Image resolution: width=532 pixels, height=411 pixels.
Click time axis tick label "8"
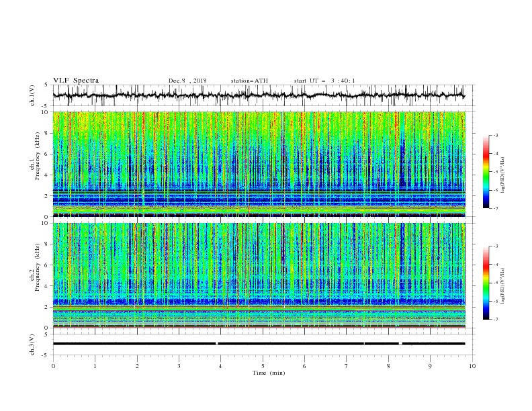point(388,366)
